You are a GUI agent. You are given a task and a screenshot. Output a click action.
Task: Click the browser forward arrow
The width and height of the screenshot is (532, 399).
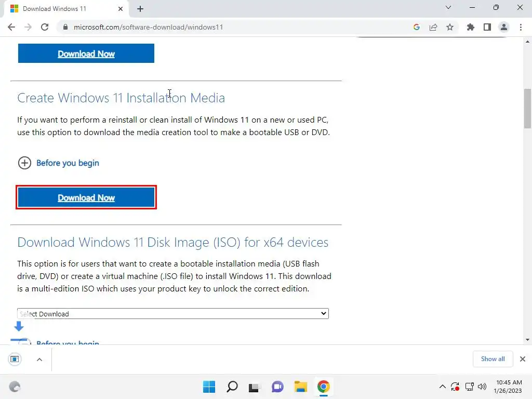(28, 27)
